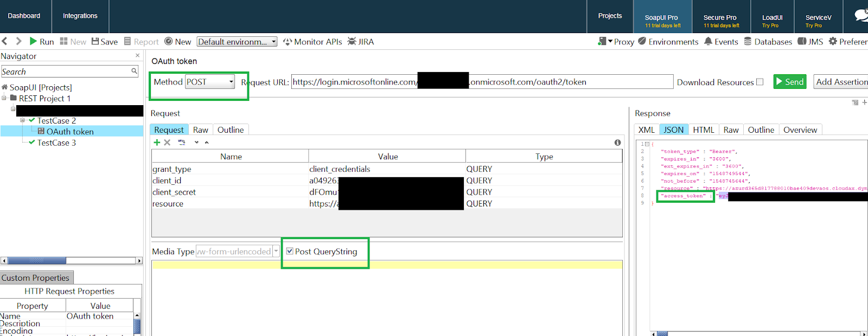Click the green plus add-parameter icon
The width and height of the screenshot is (868, 336).
click(x=157, y=143)
